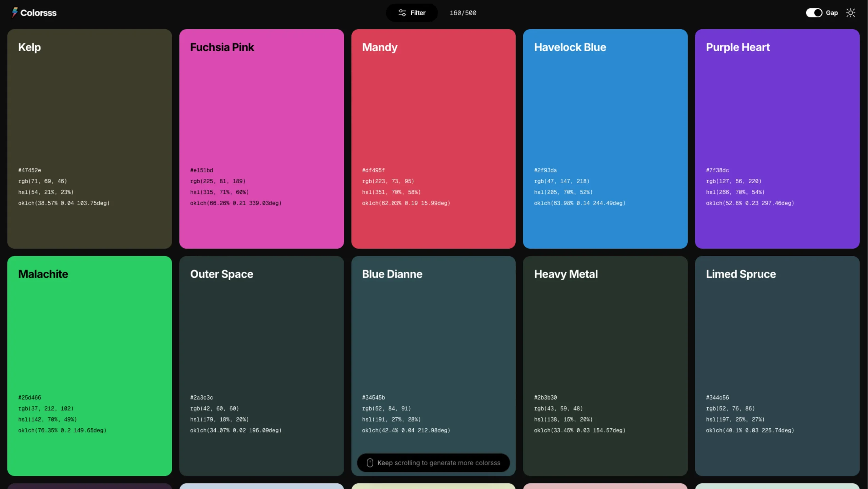Image resolution: width=868 pixels, height=489 pixels.
Task: Click the Kelp card title
Action: click(x=29, y=47)
